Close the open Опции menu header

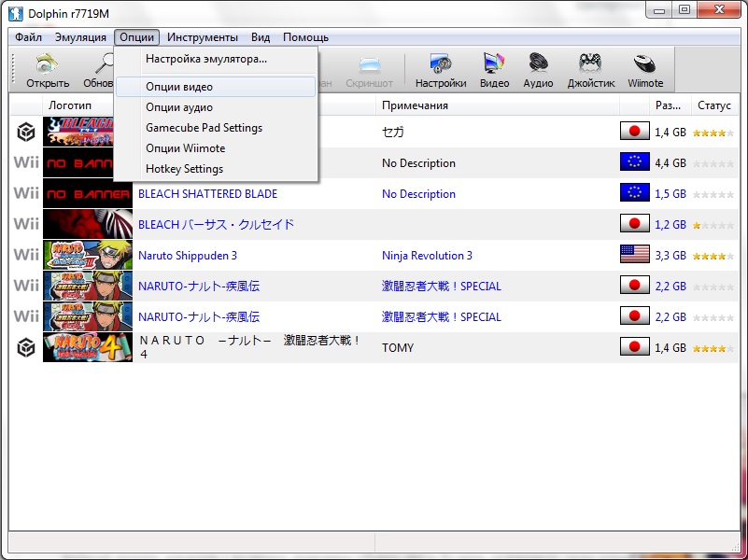(x=136, y=37)
